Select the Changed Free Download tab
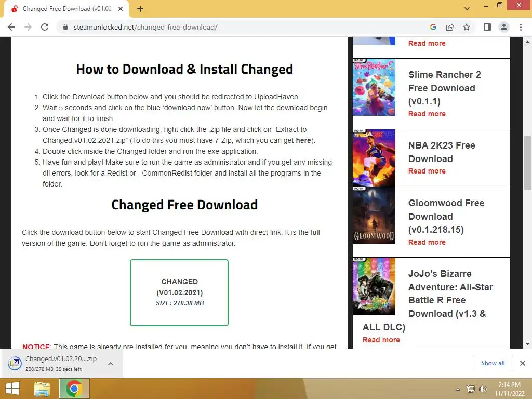Viewport: 532px width, 399px height. [x=66, y=9]
